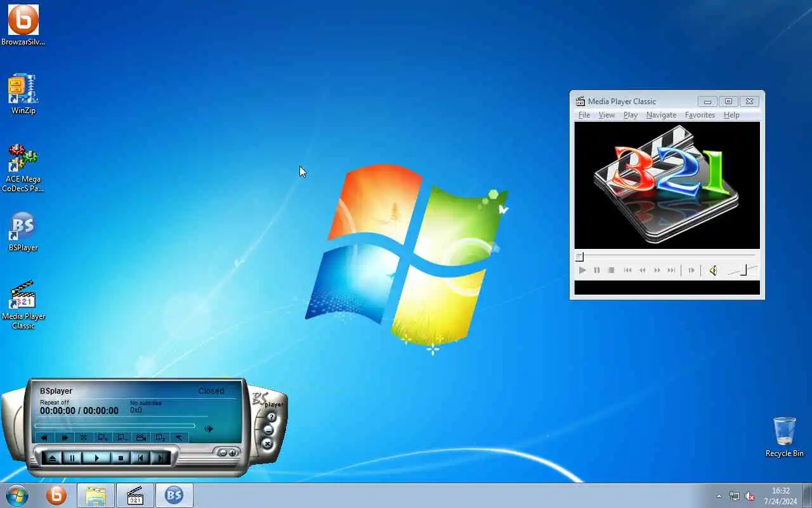Click decrease-speed rewind icon in Media Player Classic

[642, 271]
